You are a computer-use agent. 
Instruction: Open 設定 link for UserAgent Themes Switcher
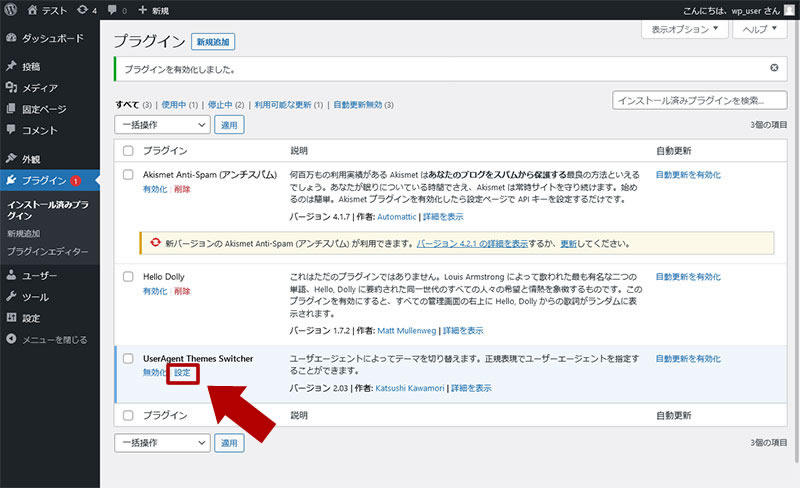point(182,373)
